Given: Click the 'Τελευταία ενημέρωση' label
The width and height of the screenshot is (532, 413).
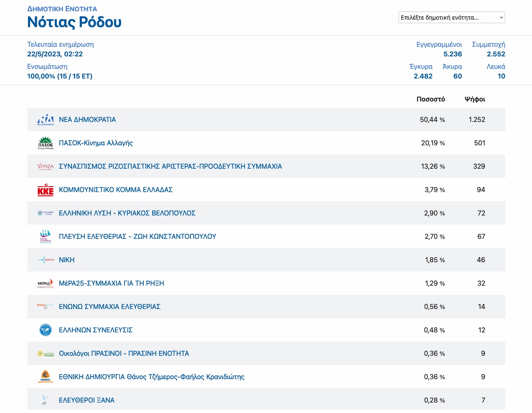Looking at the screenshot, I should tap(61, 44).
